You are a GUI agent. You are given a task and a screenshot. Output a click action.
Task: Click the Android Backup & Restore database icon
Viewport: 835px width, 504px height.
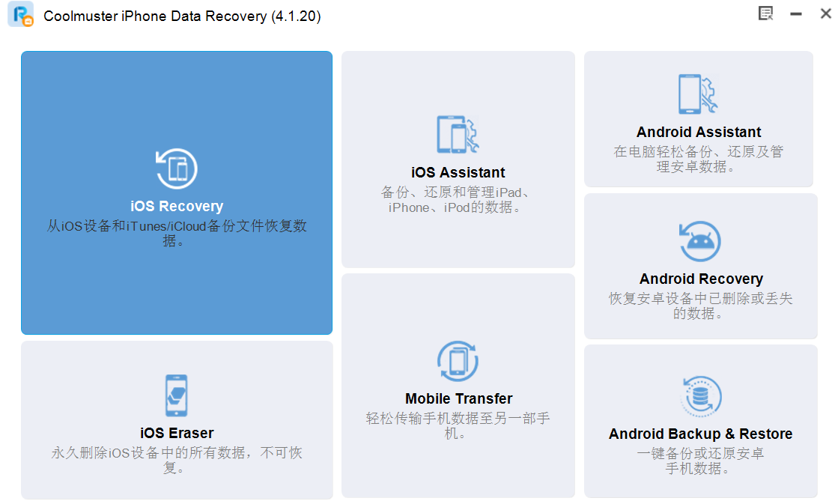tap(701, 396)
